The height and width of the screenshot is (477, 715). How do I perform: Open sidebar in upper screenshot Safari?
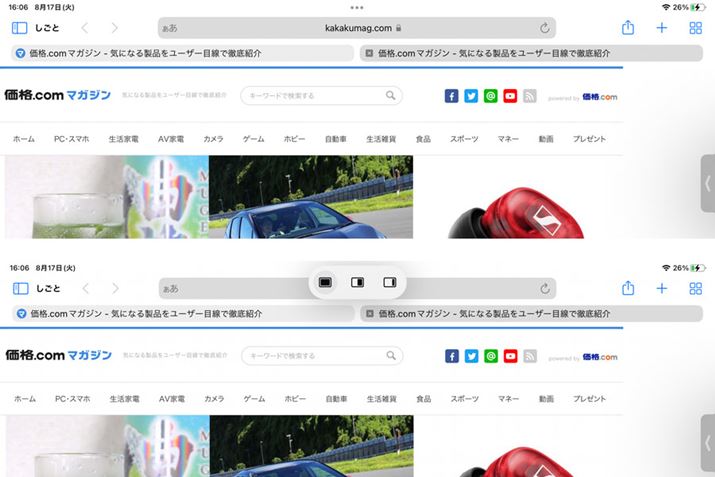[19, 28]
